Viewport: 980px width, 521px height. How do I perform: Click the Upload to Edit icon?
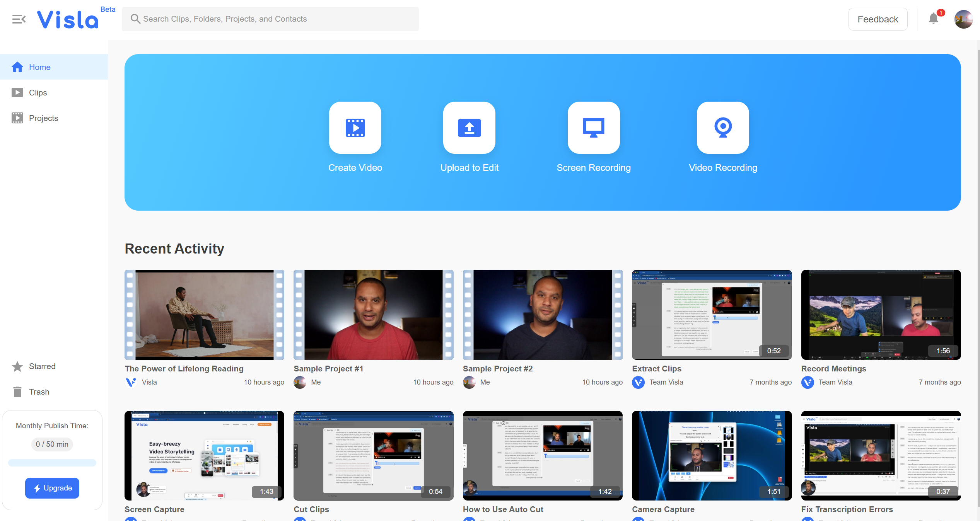pos(469,128)
